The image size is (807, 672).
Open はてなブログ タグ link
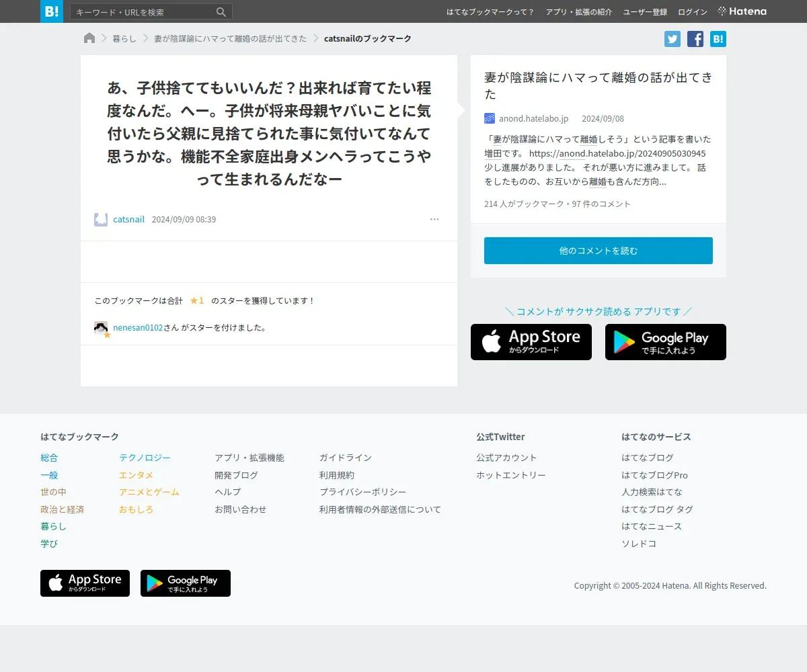pyautogui.click(x=657, y=509)
